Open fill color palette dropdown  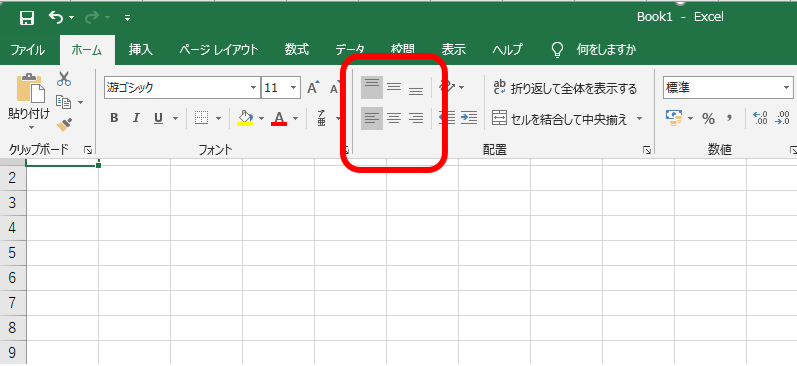[x=261, y=119]
